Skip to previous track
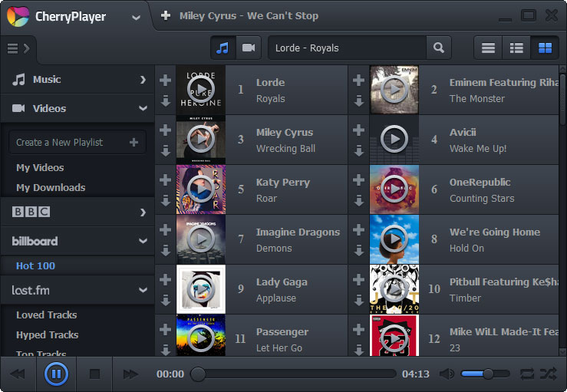Image resolution: width=567 pixels, height=392 pixels. coord(18,374)
